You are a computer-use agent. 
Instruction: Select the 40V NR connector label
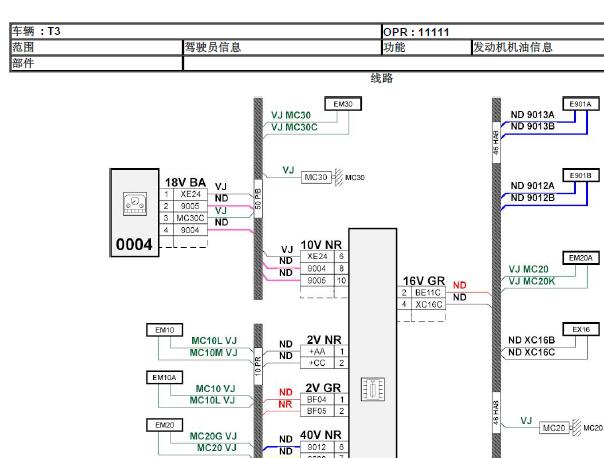pyautogui.click(x=321, y=435)
